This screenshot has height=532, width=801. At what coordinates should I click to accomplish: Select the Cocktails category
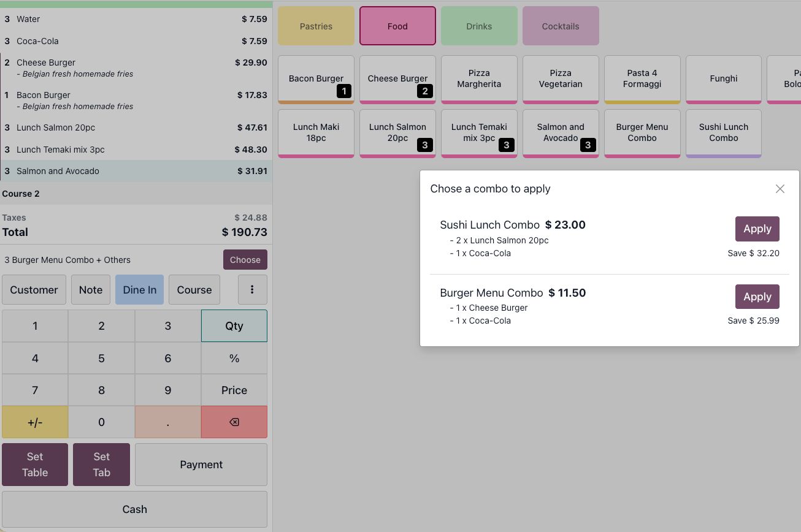click(x=560, y=26)
